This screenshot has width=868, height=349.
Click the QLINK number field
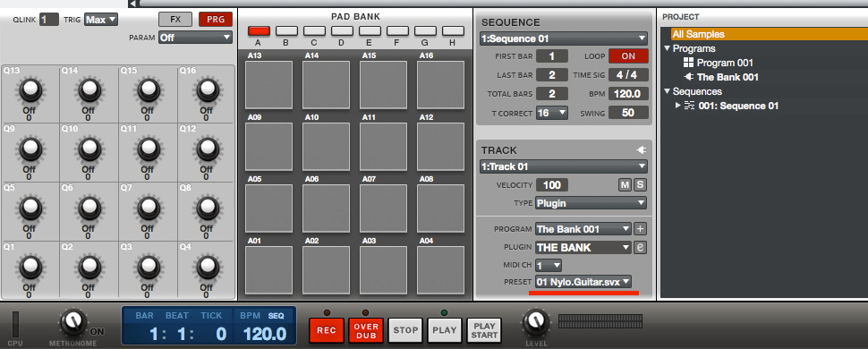[x=49, y=20]
